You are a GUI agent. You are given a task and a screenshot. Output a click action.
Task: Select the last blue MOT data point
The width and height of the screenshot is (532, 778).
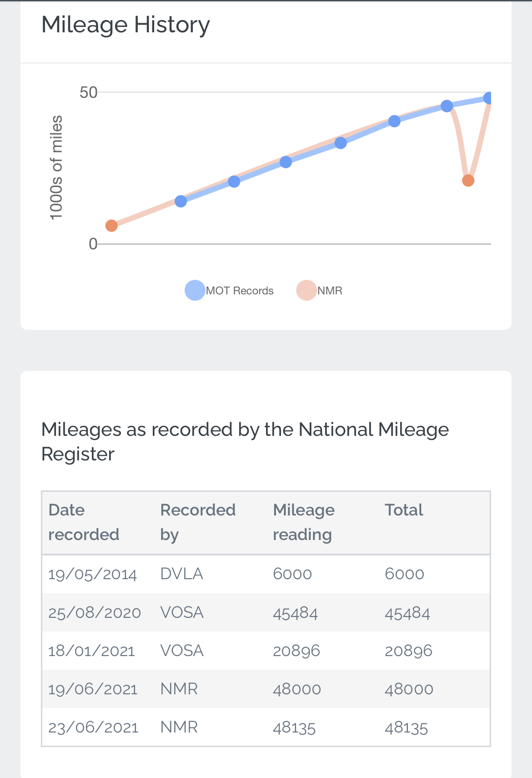[489, 98]
